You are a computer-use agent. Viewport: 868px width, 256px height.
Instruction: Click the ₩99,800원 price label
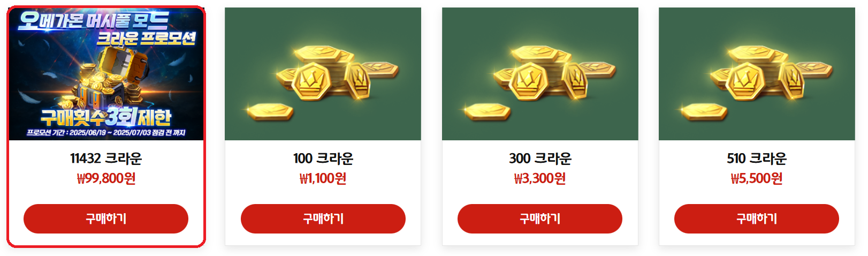[106, 178]
